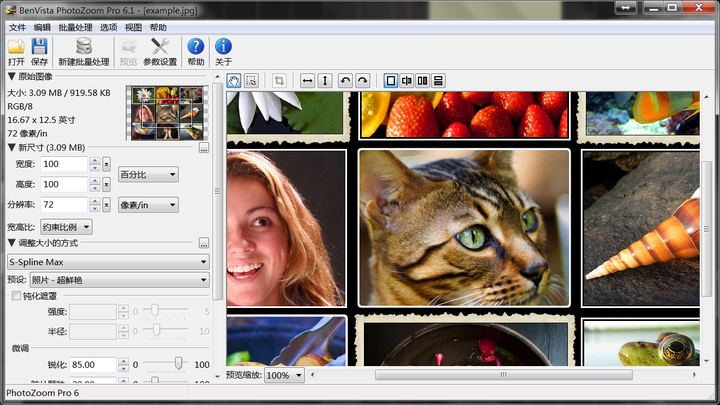Click the About (关于) info icon
The width and height of the screenshot is (720, 405).
[223, 47]
